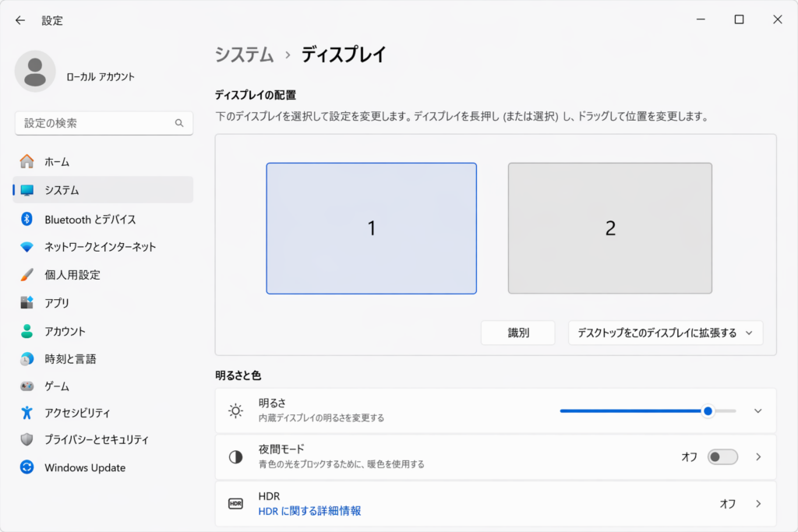This screenshot has height=532, width=798.
Task: Click the ディスプレイの配置 heading
Action: tap(256, 95)
